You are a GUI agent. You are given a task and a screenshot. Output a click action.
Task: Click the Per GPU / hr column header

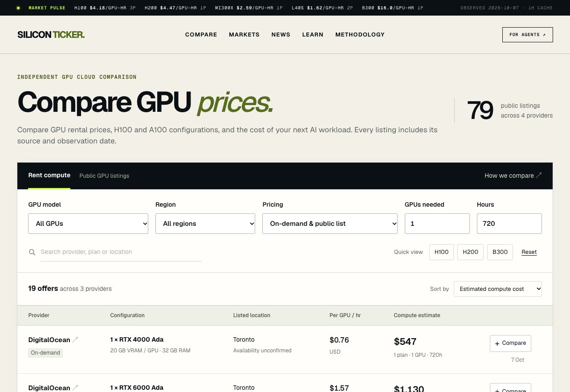click(345, 315)
